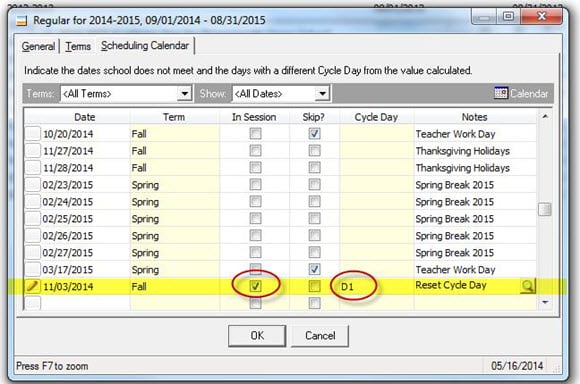Open the Calendar view icon
This screenshot has height=384, width=580.
pos(500,93)
